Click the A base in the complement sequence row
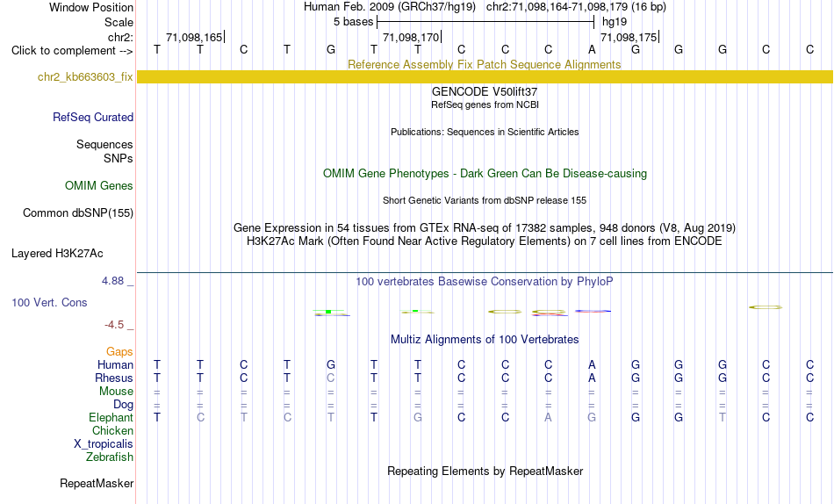 click(592, 49)
